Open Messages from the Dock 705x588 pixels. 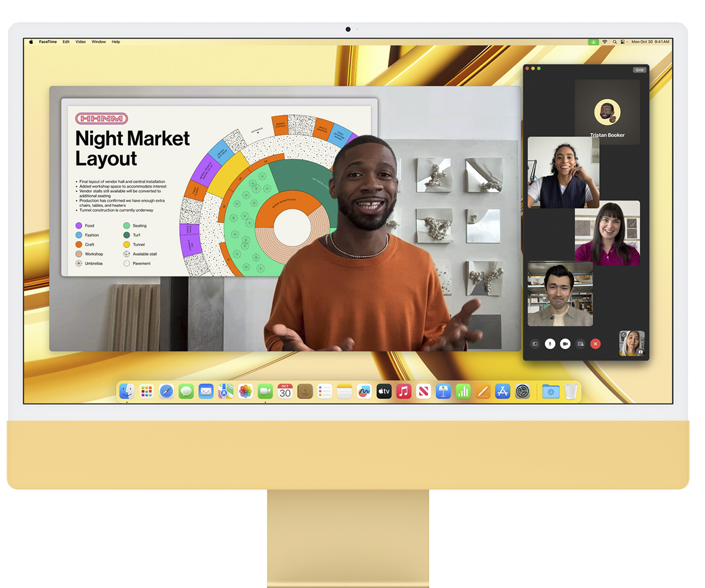point(186,392)
